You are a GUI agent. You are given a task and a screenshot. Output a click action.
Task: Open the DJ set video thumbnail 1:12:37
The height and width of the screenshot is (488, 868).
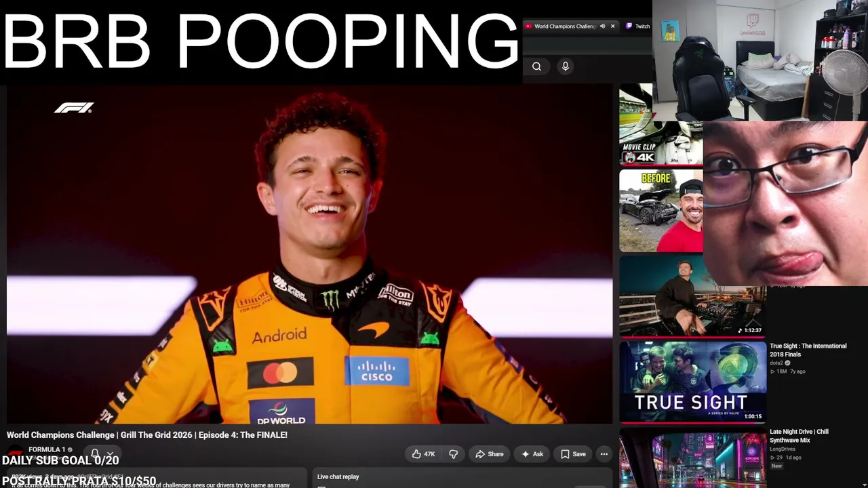point(692,296)
